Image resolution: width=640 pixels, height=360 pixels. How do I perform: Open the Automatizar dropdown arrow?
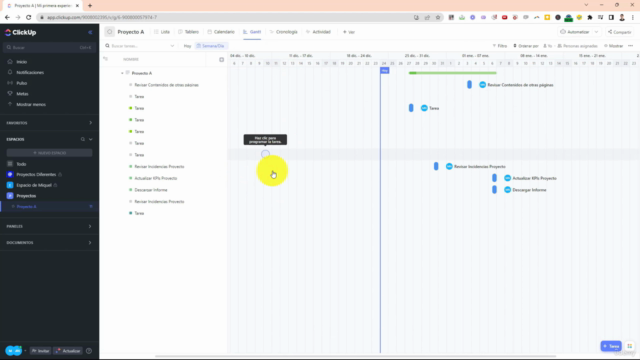point(596,32)
